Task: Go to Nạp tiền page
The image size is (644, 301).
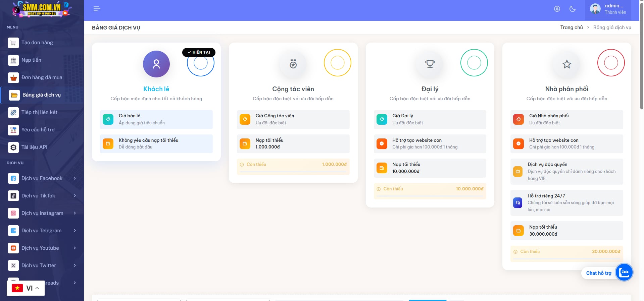Action: pos(31,60)
